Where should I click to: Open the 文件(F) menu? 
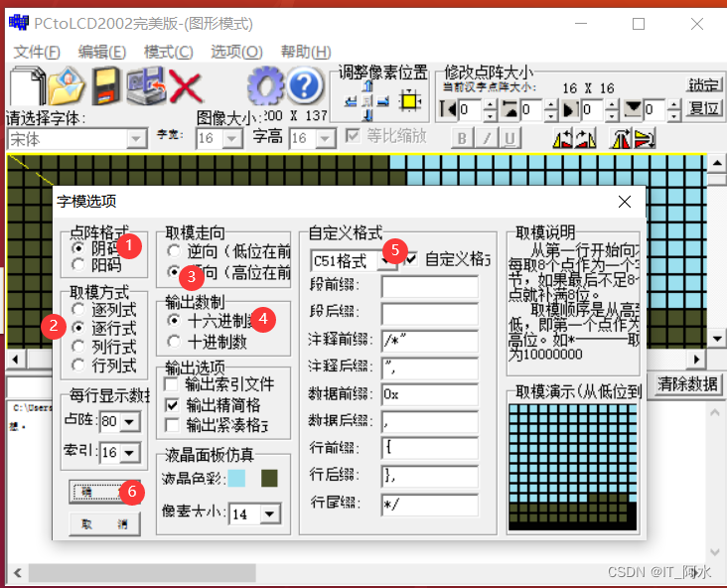click(x=37, y=52)
